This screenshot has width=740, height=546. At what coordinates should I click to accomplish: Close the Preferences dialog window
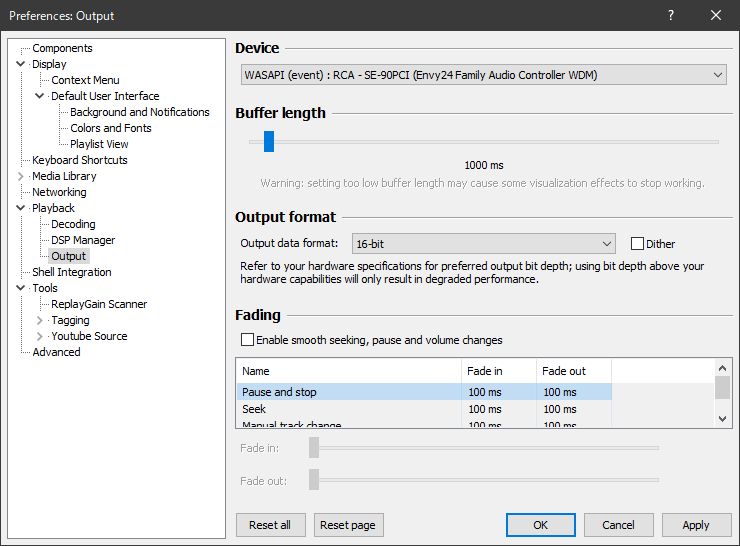(716, 15)
